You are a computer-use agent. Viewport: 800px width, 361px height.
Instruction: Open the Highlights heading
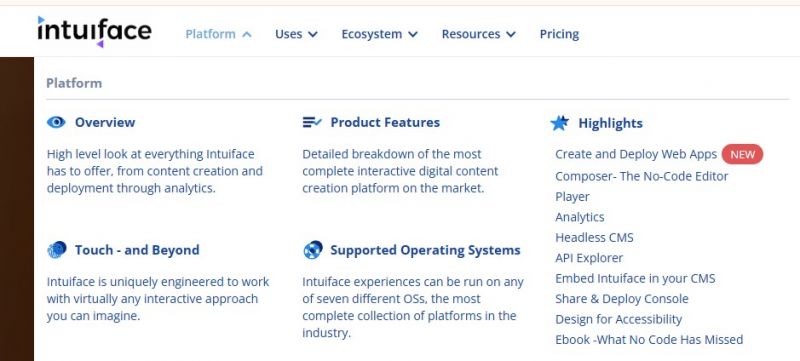coord(610,123)
